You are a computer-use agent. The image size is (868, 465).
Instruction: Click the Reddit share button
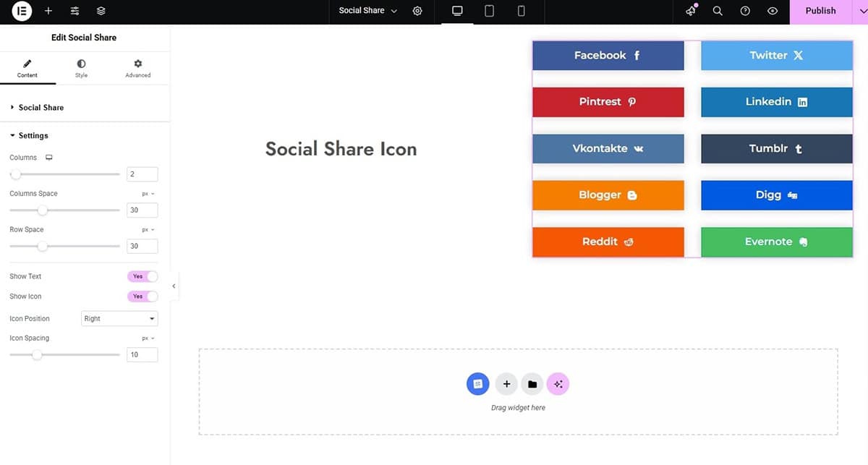click(608, 242)
